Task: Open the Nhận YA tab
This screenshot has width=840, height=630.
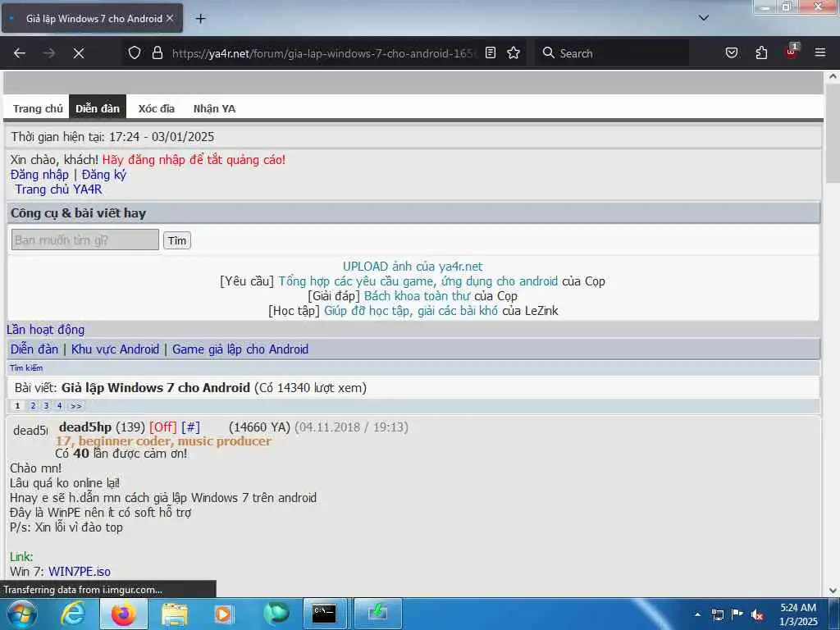Action: (x=214, y=108)
